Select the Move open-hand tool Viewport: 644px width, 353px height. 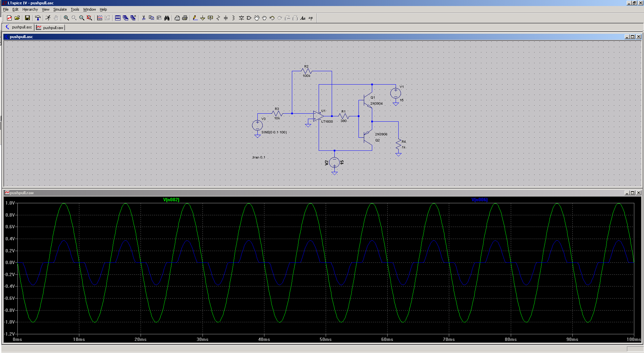pyautogui.click(x=257, y=18)
